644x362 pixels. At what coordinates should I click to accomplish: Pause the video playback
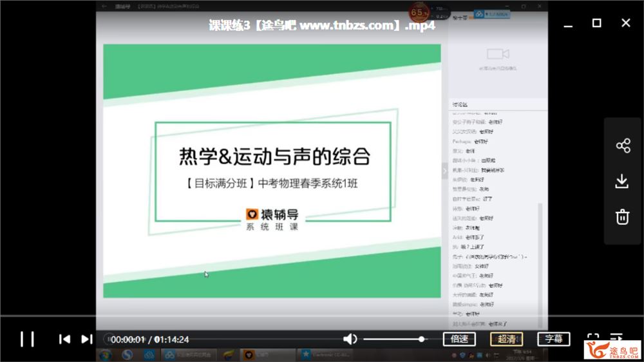tap(27, 339)
